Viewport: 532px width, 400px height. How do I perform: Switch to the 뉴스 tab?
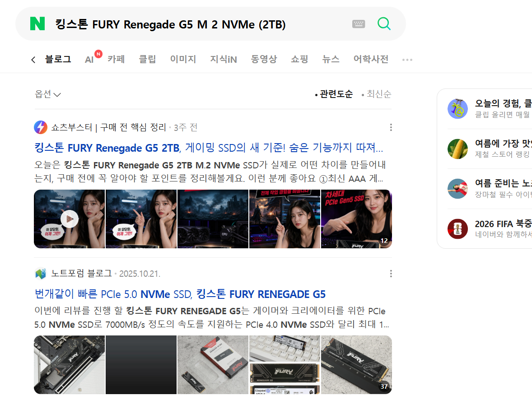click(331, 60)
